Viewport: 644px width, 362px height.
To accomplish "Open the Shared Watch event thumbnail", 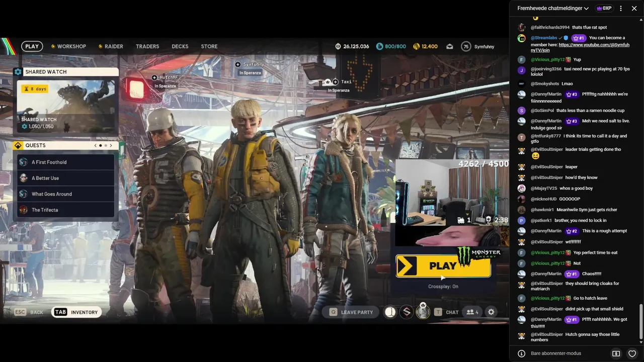I will (66, 106).
